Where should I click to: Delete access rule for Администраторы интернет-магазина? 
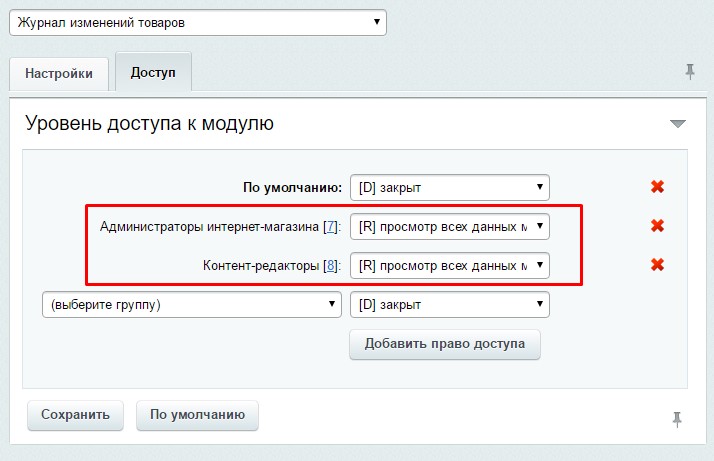point(657,226)
